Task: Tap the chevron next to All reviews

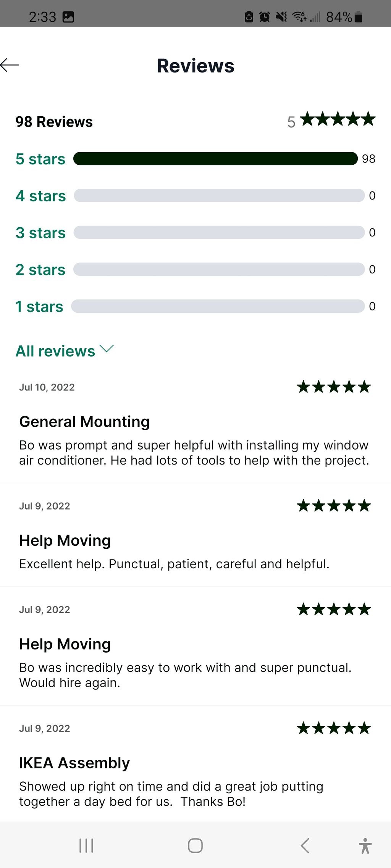Action: click(x=107, y=349)
